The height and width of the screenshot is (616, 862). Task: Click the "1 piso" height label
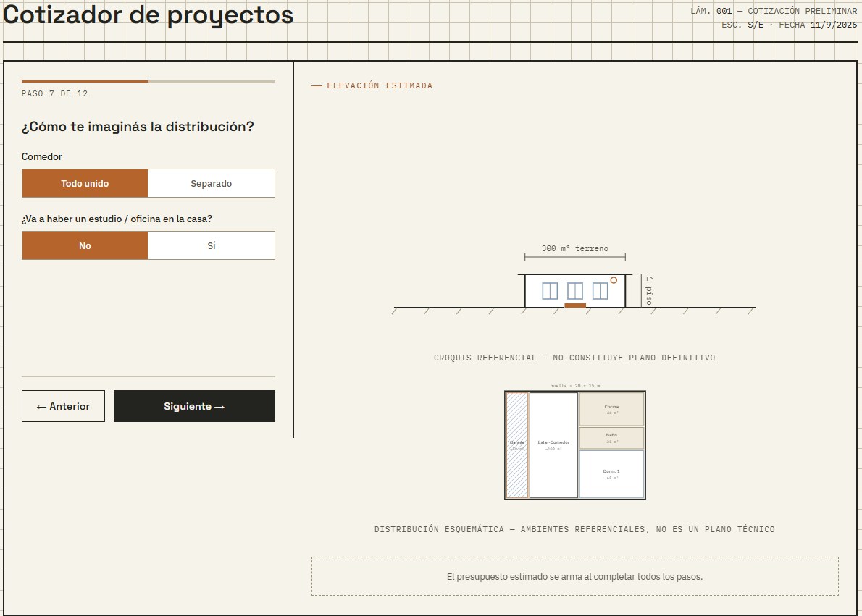click(649, 291)
